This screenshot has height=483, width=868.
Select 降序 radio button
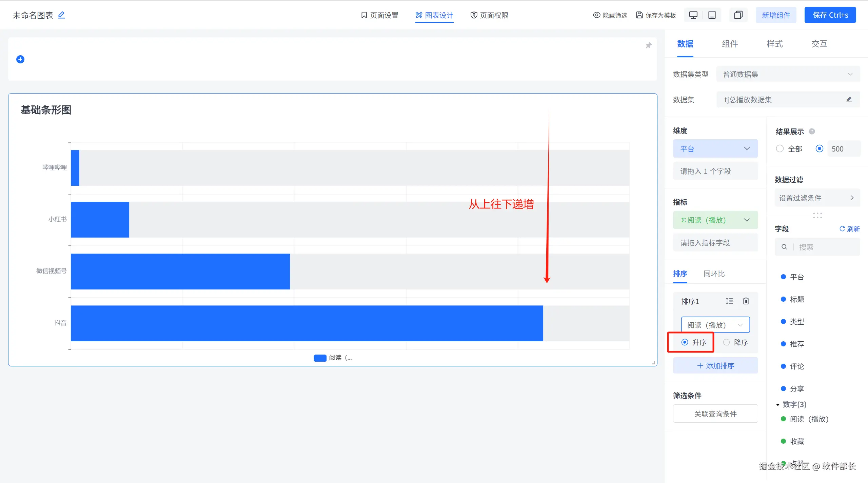tap(727, 342)
